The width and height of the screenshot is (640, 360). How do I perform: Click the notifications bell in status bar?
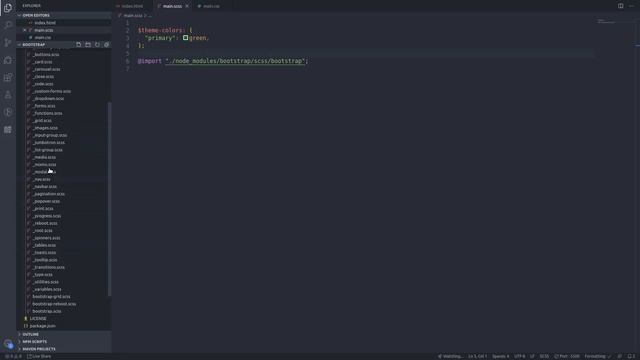click(631, 356)
